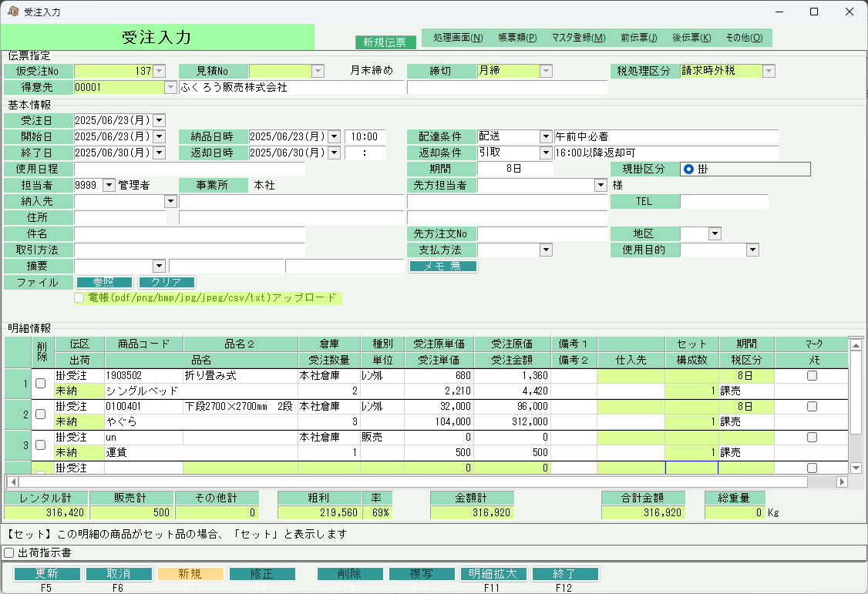Select the 掛 radio button
The width and height of the screenshot is (868, 594).
click(688, 169)
